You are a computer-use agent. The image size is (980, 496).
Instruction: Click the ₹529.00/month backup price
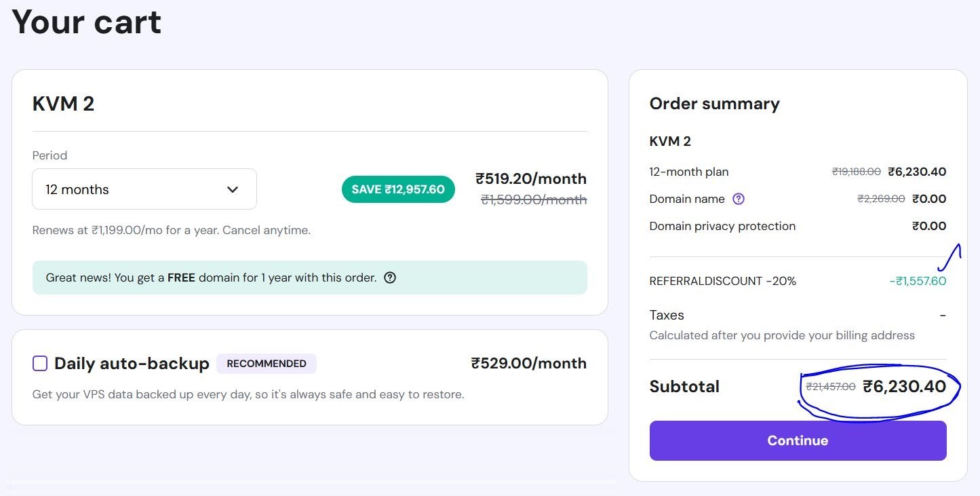529,364
